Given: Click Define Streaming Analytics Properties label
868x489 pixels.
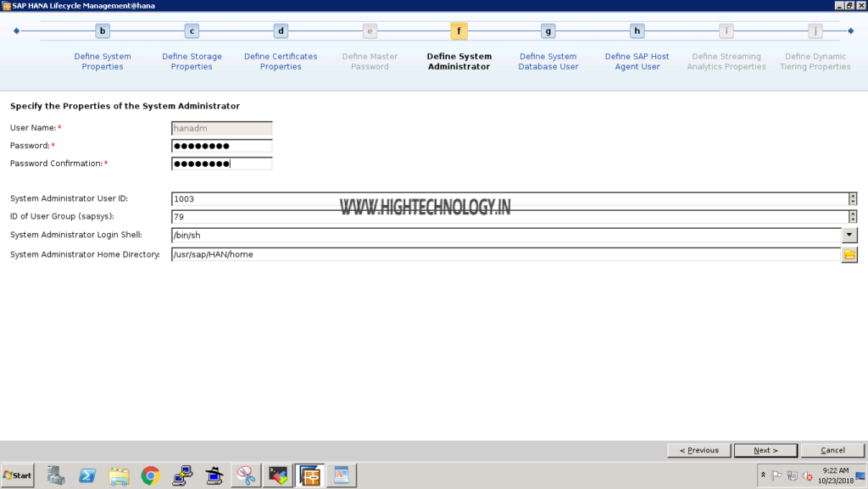Looking at the screenshot, I should click(x=726, y=61).
